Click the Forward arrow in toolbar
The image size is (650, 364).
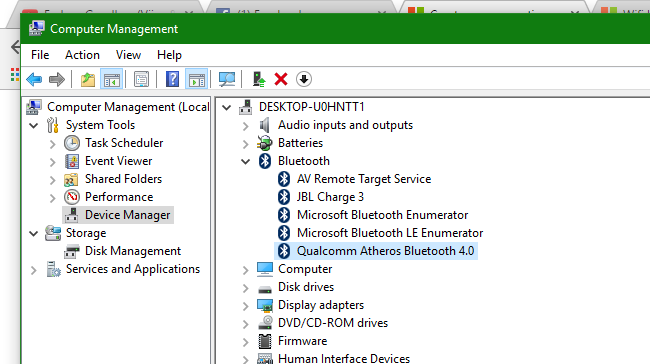[57, 79]
